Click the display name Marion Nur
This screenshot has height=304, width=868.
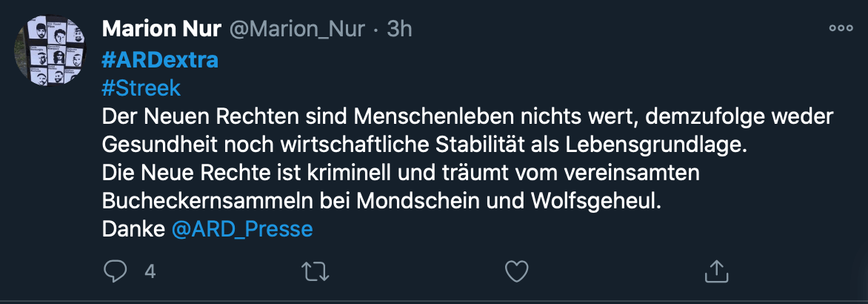160,29
